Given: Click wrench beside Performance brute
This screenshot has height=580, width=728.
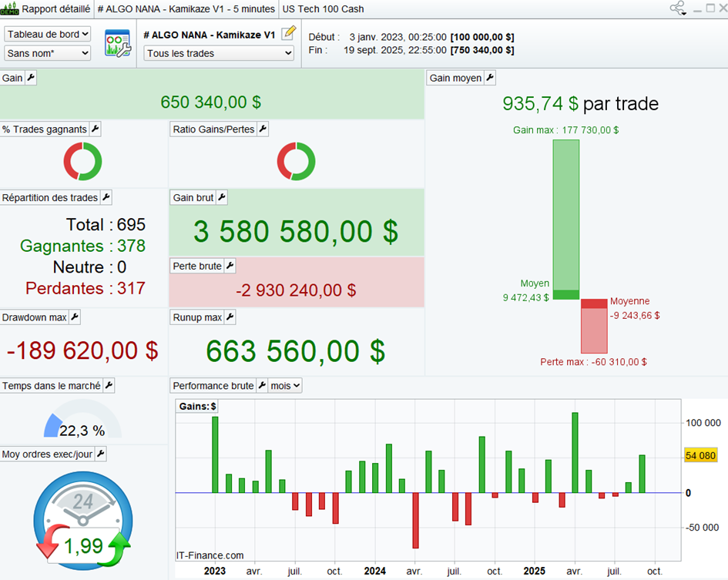Looking at the screenshot, I should (x=262, y=385).
